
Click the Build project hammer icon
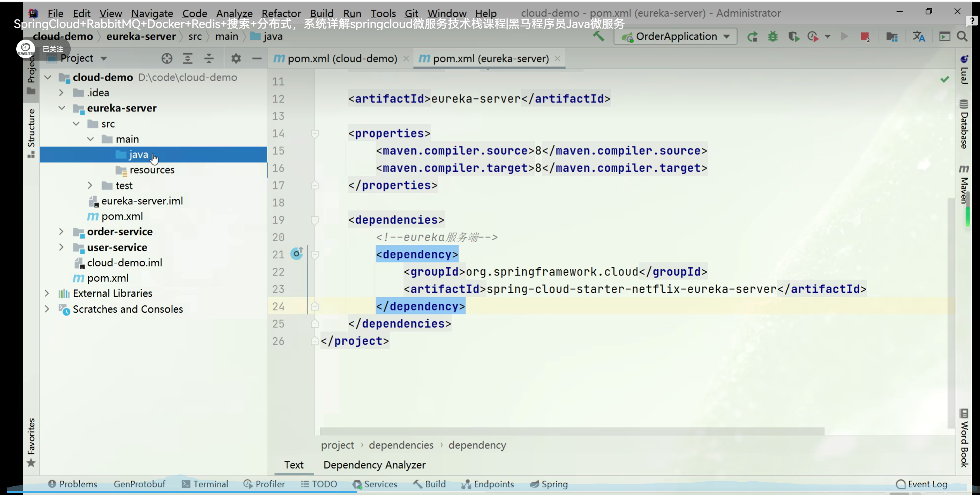click(599, 37)
